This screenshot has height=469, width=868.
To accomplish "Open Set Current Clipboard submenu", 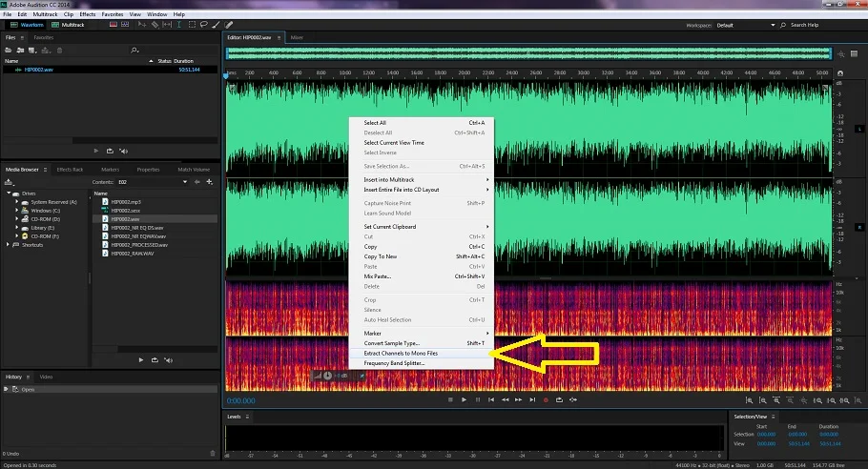I will (x=422, y=227).
